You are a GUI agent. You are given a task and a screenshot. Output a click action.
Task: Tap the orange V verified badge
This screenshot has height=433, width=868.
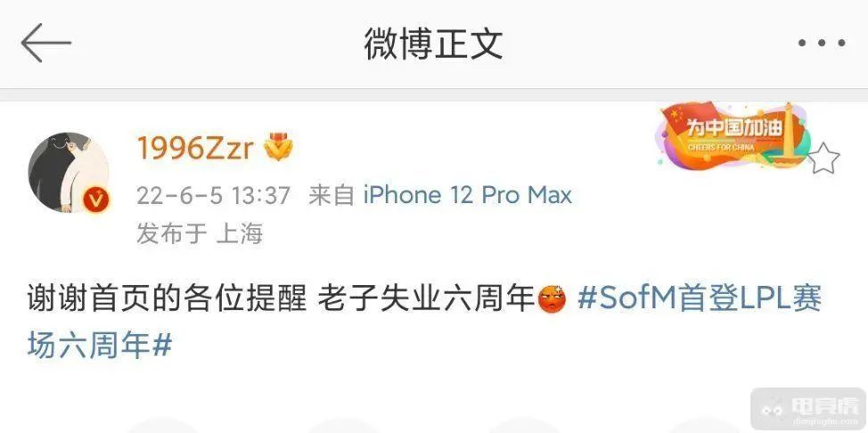coord(97,200)
